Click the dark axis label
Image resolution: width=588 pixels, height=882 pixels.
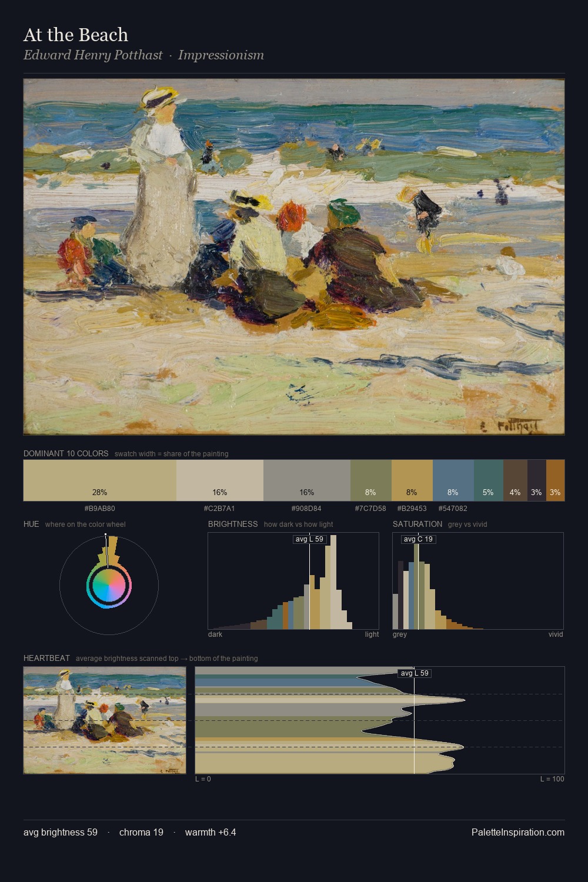pyautogui.click(x=215, y=634)
